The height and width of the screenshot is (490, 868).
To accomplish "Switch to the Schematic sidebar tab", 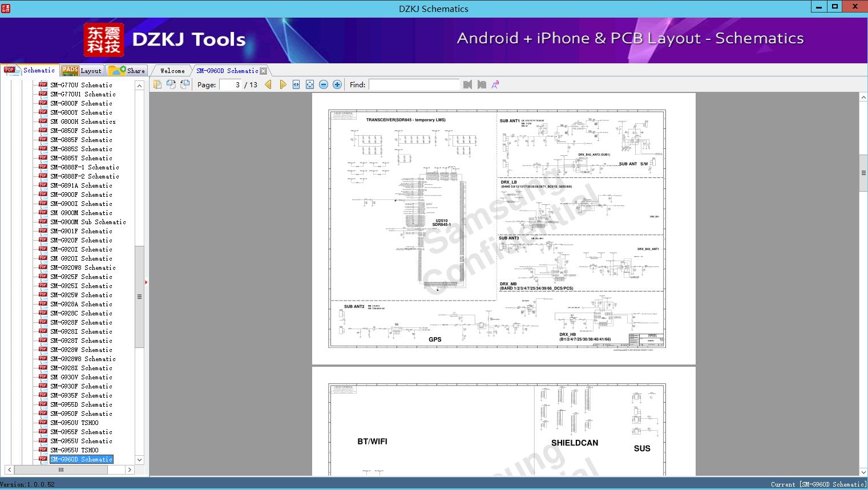I will click(x=30, y=70).
